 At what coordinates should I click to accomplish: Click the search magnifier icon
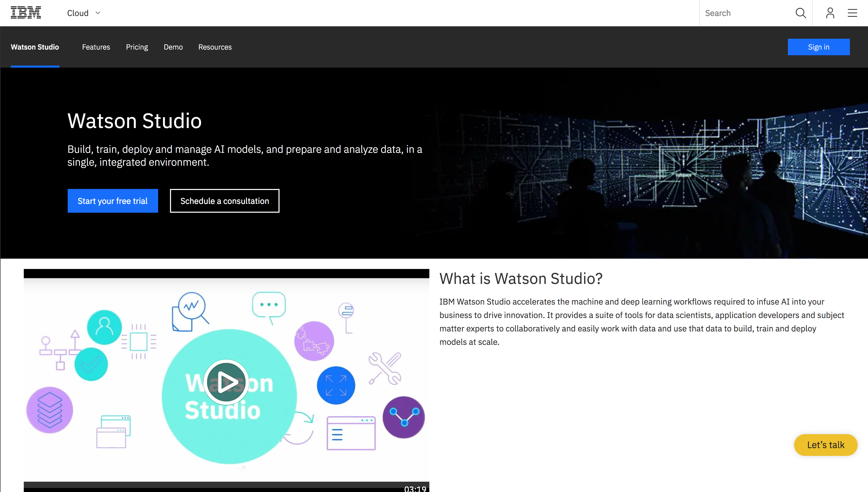(800, 13)
